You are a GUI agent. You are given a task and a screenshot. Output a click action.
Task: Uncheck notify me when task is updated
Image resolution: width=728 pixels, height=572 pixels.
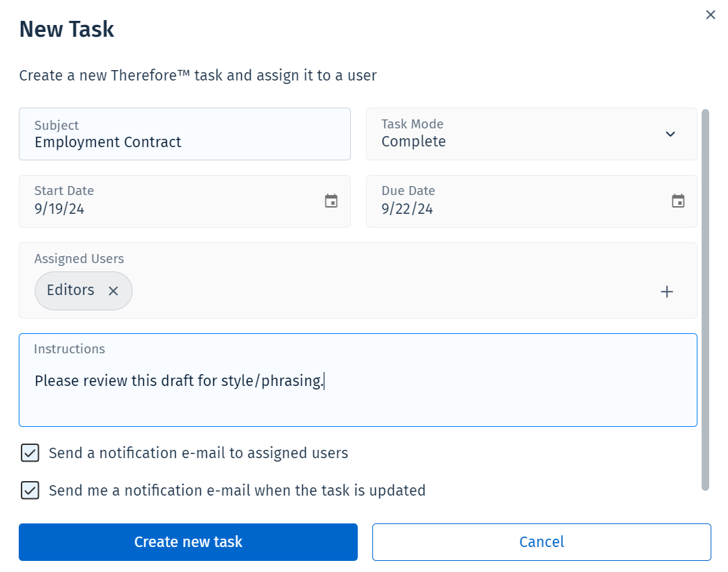pyautogui.click(x=30, y=491)
